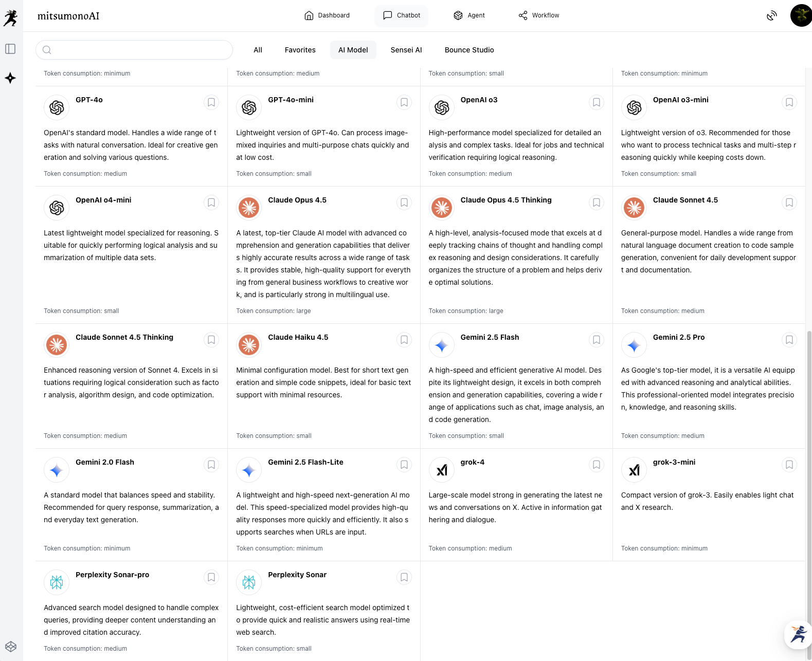Click the Claude Opus 4.5 model logo
812x661 pixels.
tap(249, 208)
